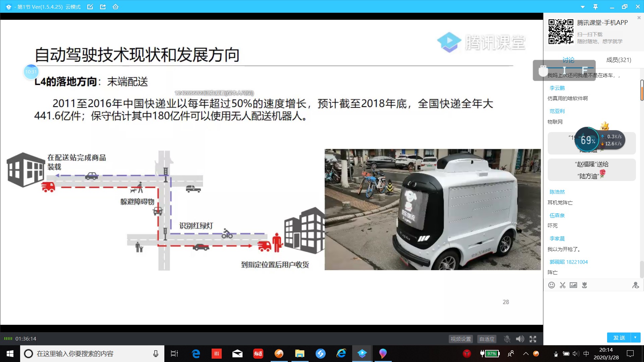644x362 pixels.
Task: Switch to the 成员(321) tab
Action: click(619, 60)
